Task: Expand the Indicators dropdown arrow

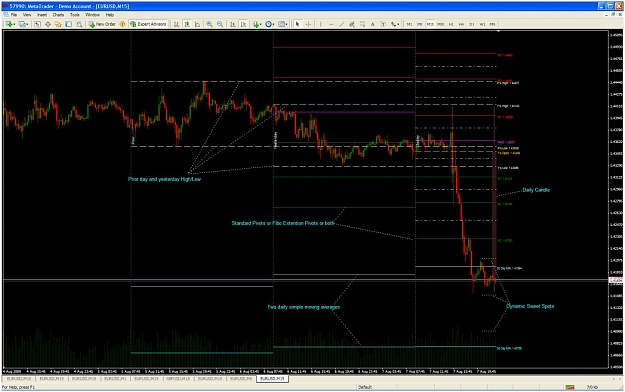Action: click(260, 24)
